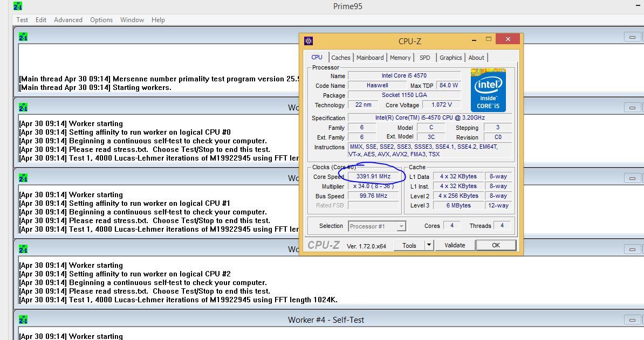Maximize the CPU-Z window
This screenshot has width=644, height=340.
click(x=488, y=39)
